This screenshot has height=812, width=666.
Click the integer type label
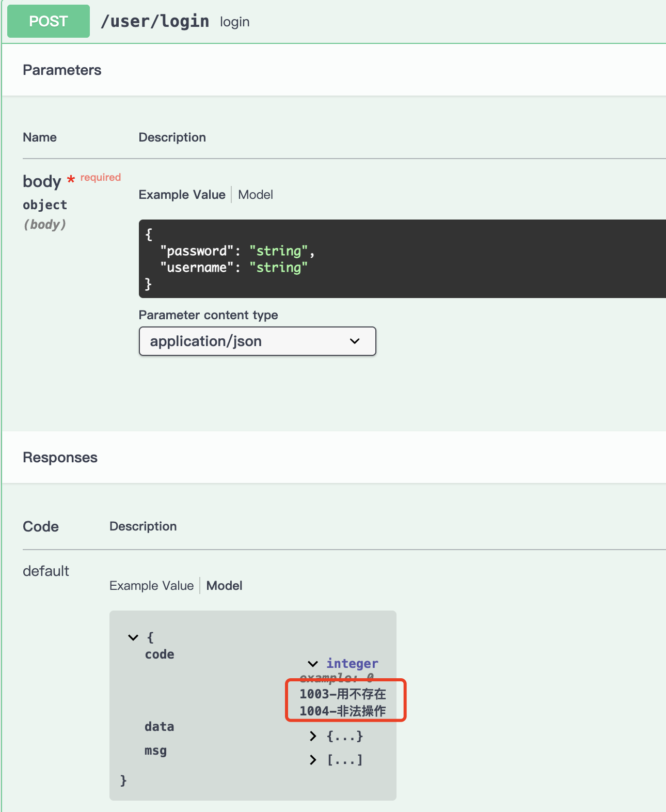[352, 664]
